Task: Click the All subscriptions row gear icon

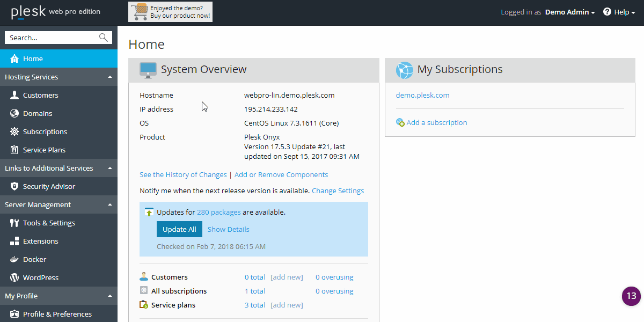Action: coord(144,290)
